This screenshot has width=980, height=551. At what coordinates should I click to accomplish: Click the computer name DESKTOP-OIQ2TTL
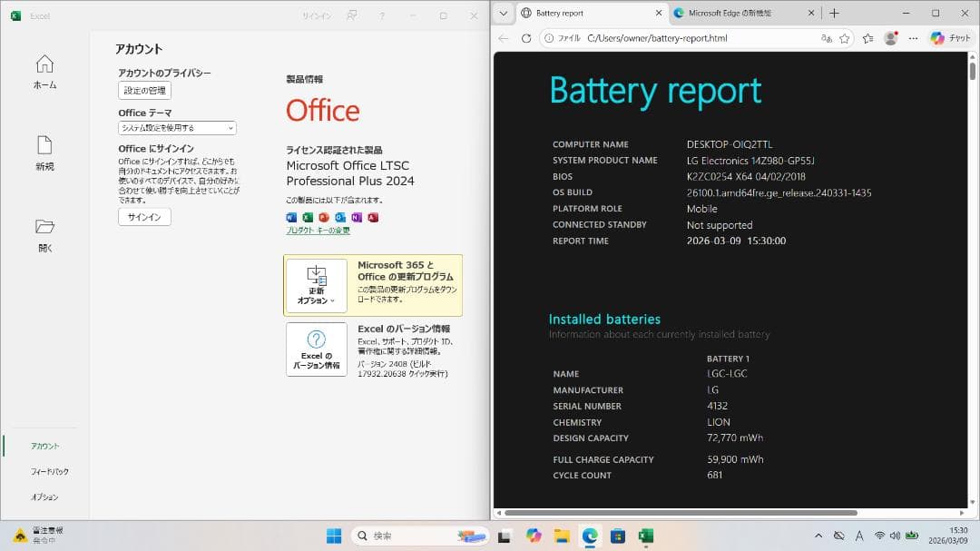[x=730, y=144]
